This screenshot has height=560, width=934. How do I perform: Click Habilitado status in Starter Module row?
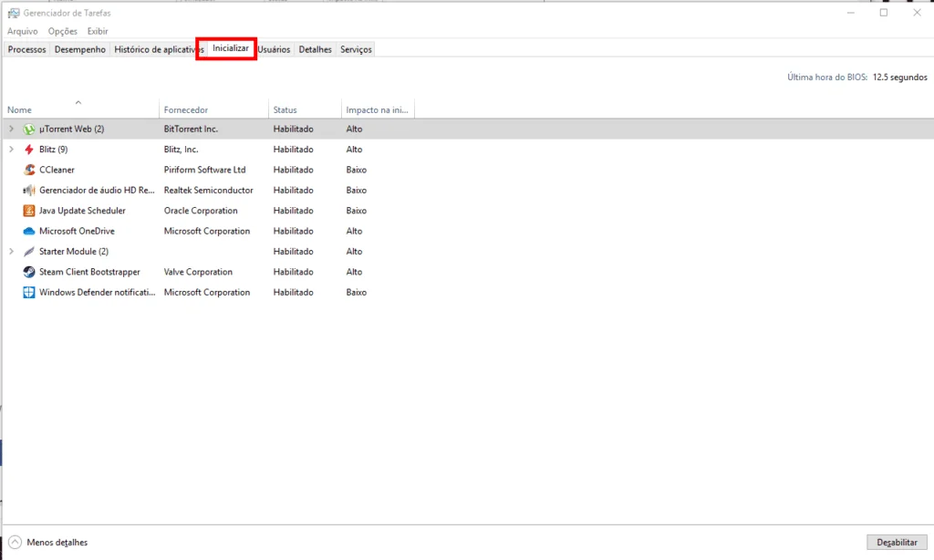pyautogui.click(x=293, y=252)
